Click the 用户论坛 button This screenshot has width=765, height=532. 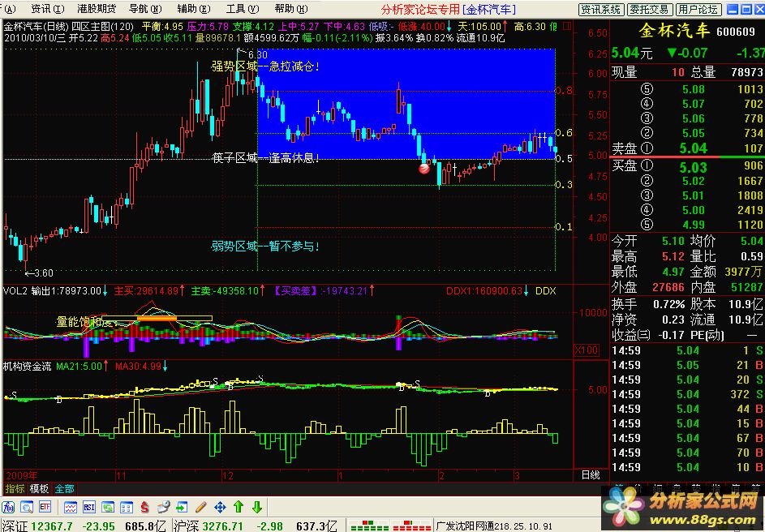(x=698, y=9)
